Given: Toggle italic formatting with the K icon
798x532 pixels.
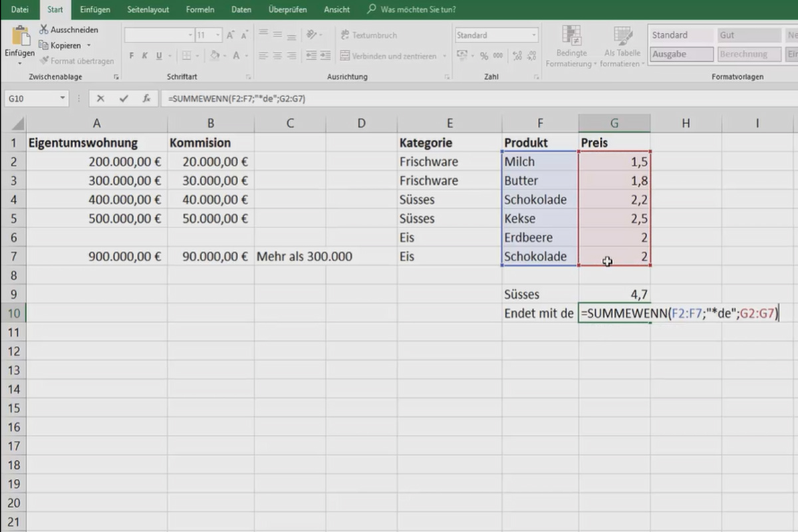Looking at the screenshot, I should click(144, 56).
